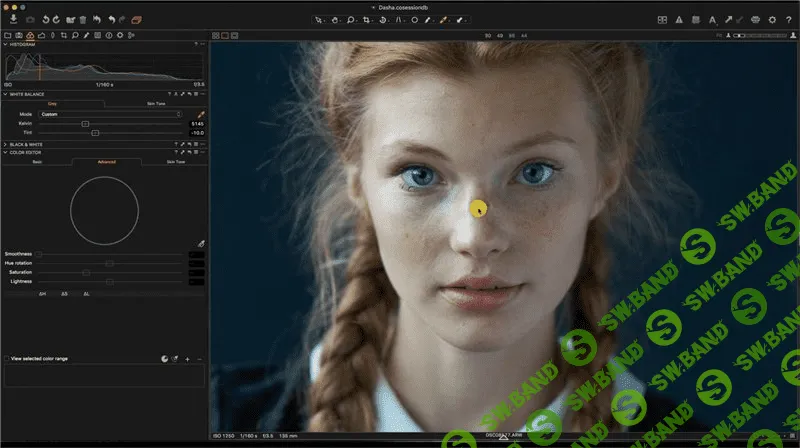
Task: Open the Exposure tool tab icon
Action: click(41, 35)
